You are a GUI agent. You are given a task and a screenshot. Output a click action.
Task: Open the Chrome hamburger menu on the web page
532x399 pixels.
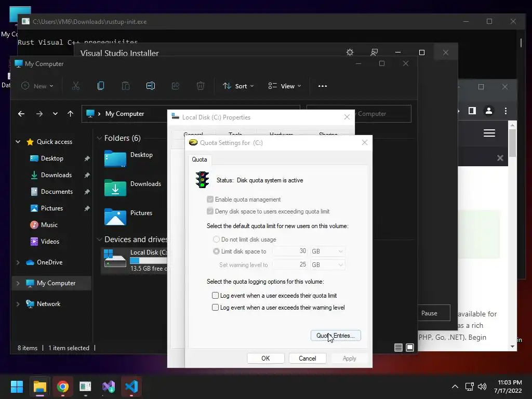click(x=489, y=132)
